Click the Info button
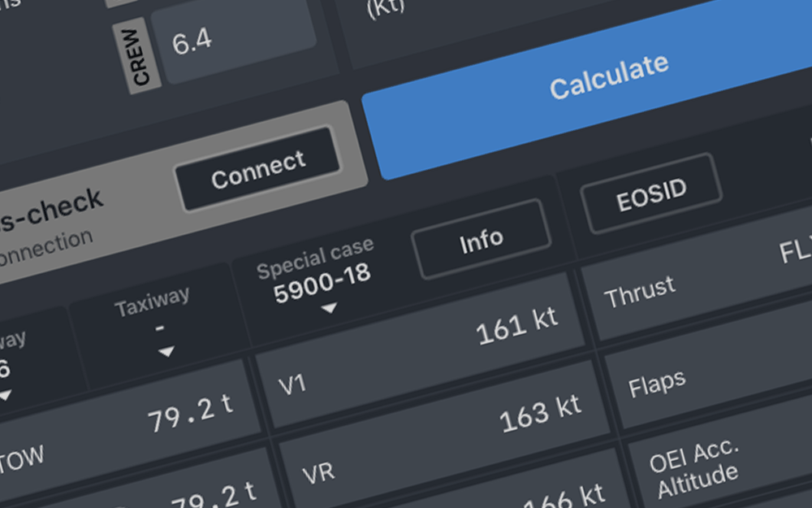The width and height of the screenshot is (812, 508). point(481,240)
